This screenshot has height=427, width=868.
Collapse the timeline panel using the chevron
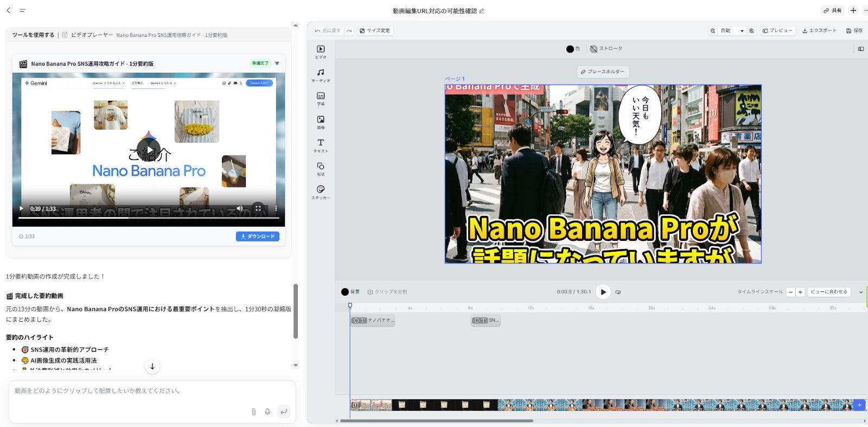click(861, 292)
